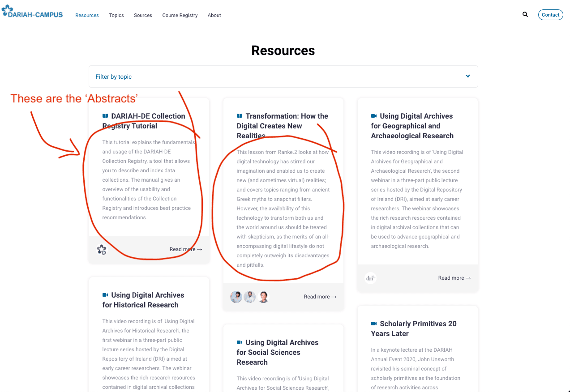Viewport: 570px width, 392px height.
Task: Go to the Topics page
Action: tap(116, 15)
